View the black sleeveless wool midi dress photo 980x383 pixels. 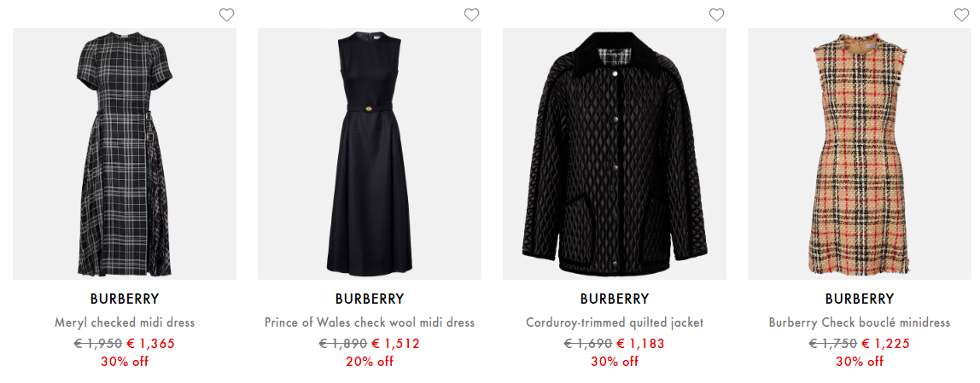370,154
